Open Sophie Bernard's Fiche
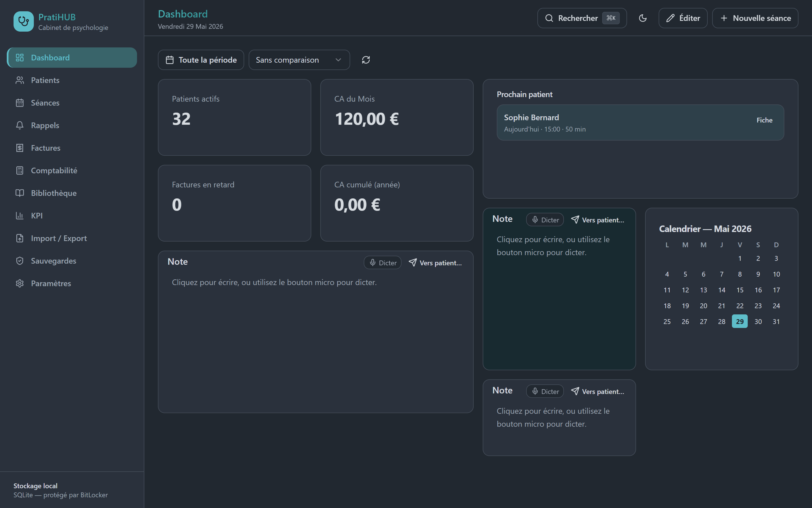812x508 pixels. point(764,120)
